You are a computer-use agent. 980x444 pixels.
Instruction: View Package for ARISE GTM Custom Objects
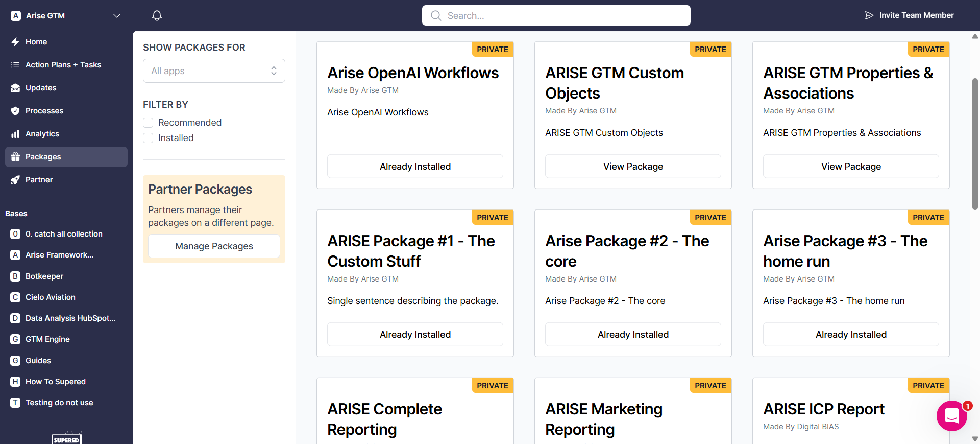coord(633,167)
